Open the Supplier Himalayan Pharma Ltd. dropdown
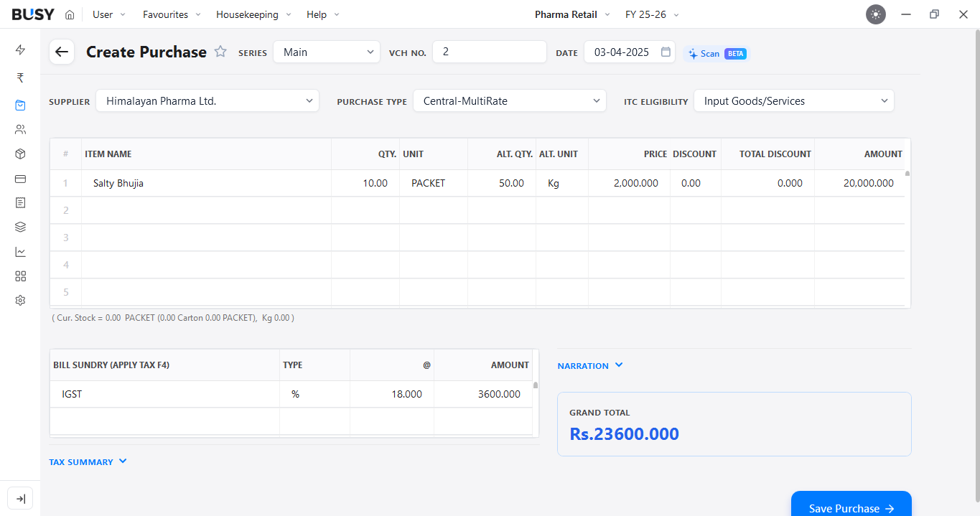 pyautogui.click(x=207, y=101)
